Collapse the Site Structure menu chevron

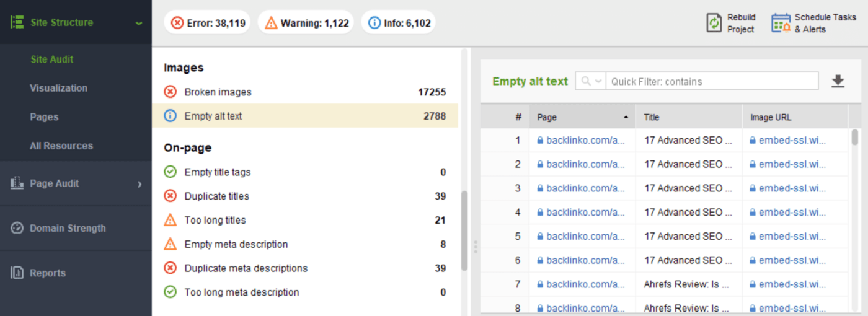139,23
